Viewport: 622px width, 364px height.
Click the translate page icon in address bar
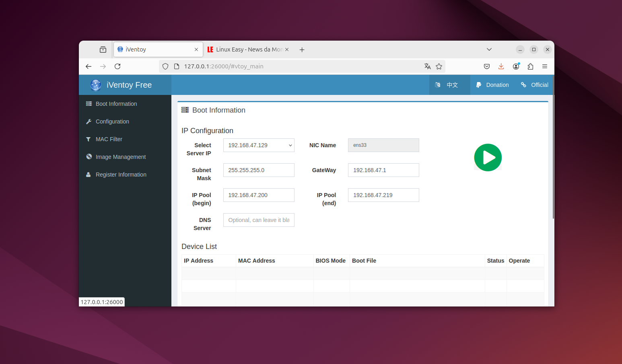(x=427, y=66)
